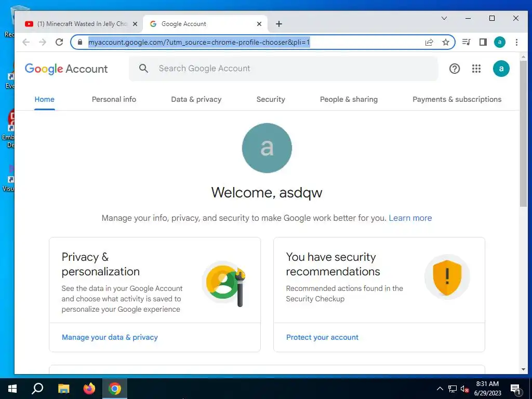
Task: Click Privacy & personalization card heading
Action: pyautogui.click(x=100, y=264)
